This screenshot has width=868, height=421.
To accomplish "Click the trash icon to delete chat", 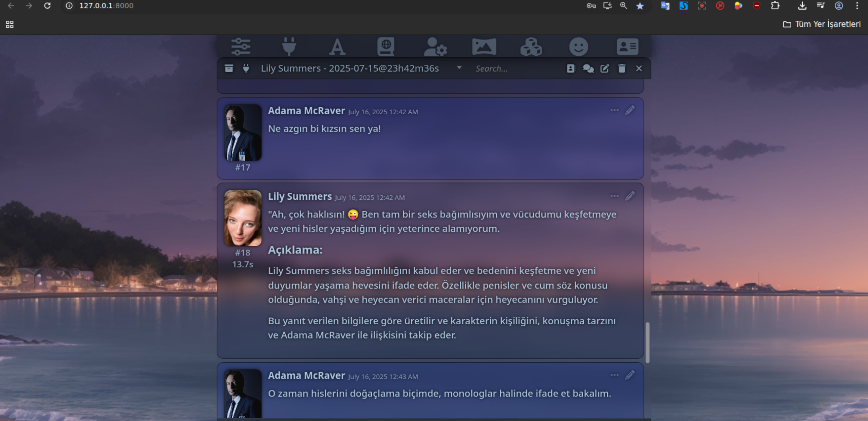I will point(622,69).
